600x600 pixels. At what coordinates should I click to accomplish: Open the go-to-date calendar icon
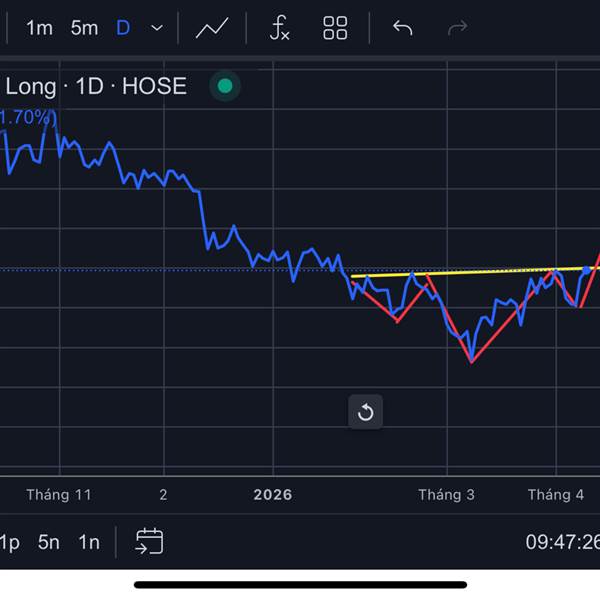coord(149,542)
